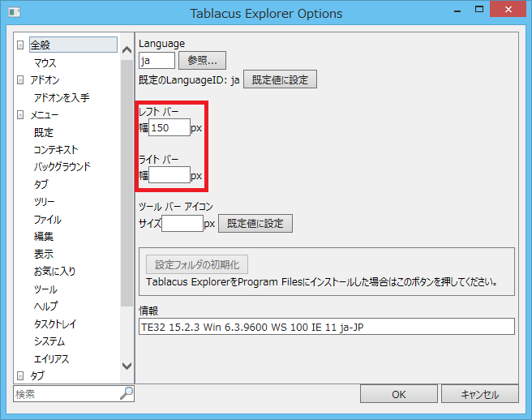The image size is (532, 420).
Task: Minimize the Options window
Action: [x=457, y=11]
